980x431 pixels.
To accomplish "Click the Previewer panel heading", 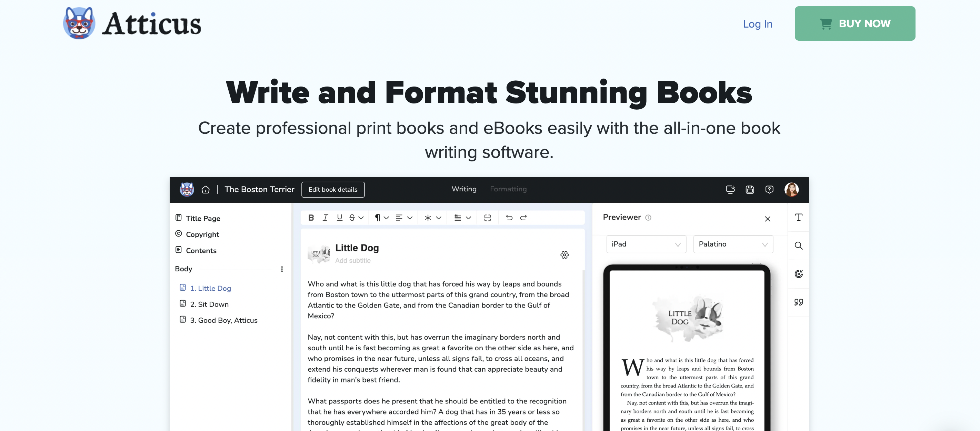I will [622, 217].
